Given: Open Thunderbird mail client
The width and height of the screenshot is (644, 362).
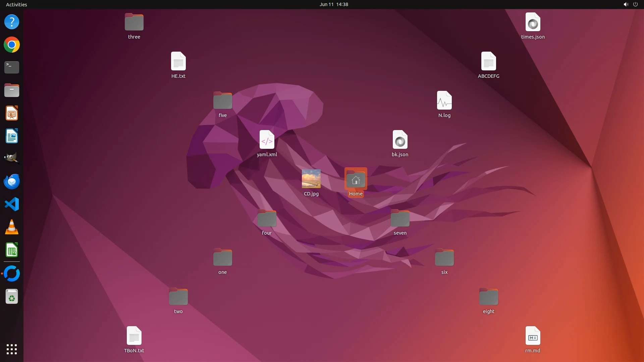Looking at the screenshot, I should click(x=12, y=181).
